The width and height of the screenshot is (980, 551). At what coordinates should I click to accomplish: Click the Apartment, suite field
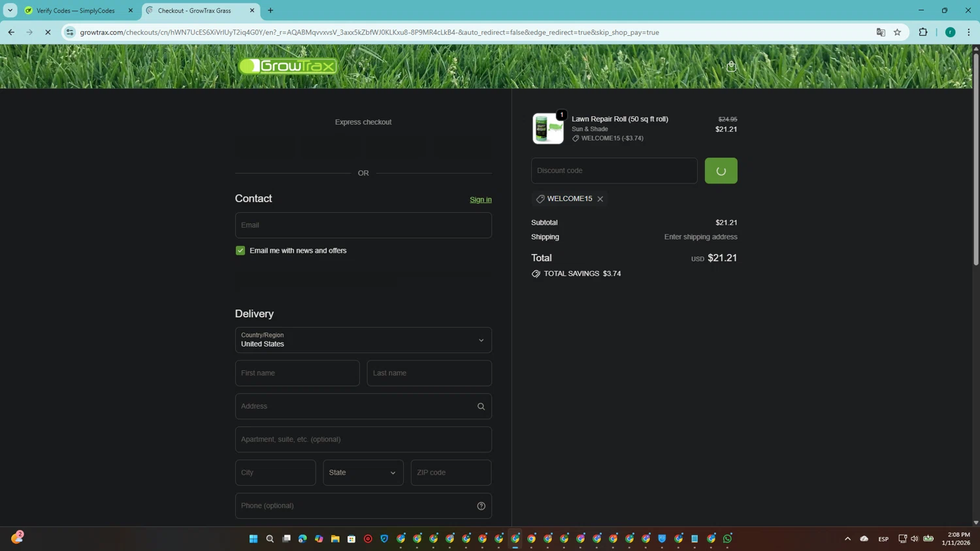tap(363, 439)
